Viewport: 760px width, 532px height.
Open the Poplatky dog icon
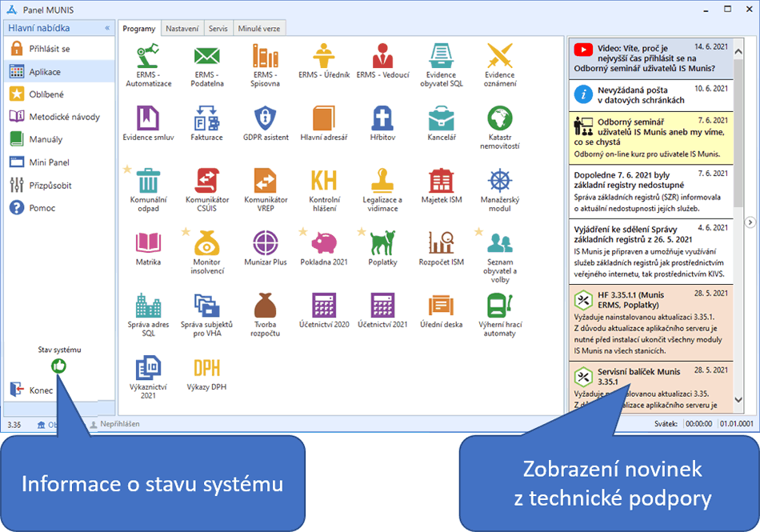pyautogui.click(x=382, y=242)
